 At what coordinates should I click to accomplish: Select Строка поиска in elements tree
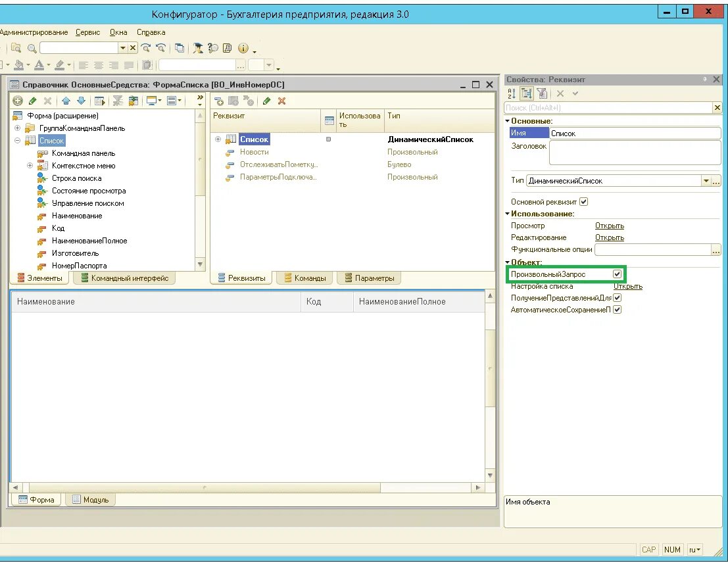(76, 178)
